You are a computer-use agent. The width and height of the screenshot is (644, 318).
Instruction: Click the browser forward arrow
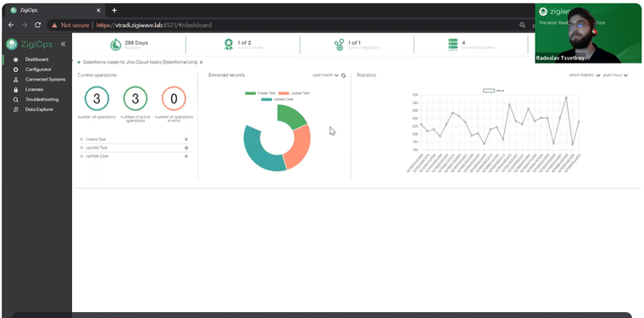[25, 25]
